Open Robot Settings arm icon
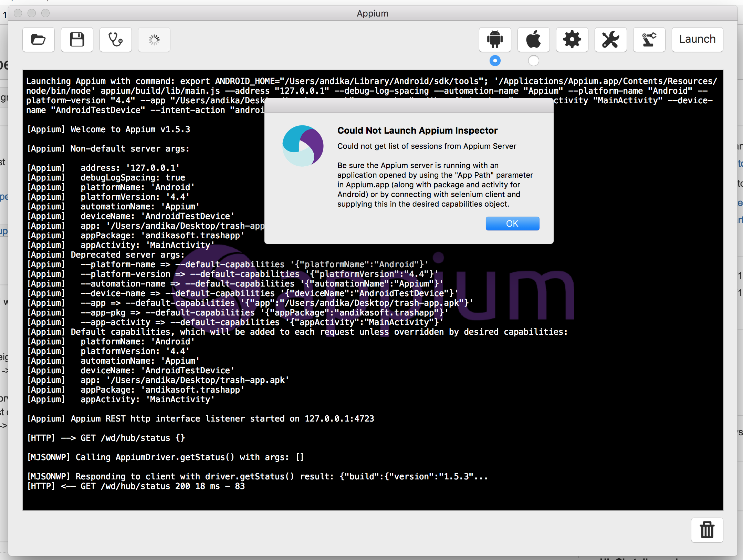The height and width of the screenshot is (560, 743). (649, 39)
